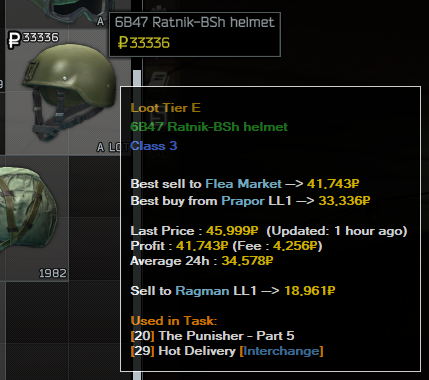Open the Flea Market link in tooltip
The image size is (429, 380).
pyautogui.click(x=243, y=184)
